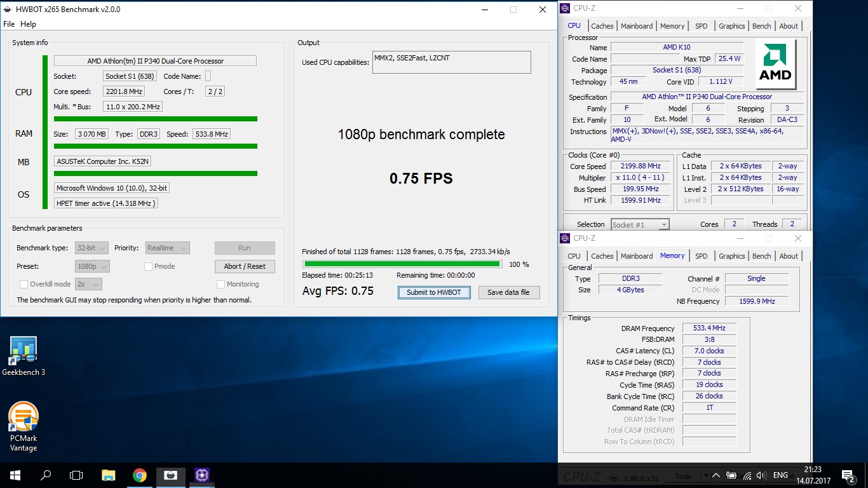Switch to SPD tab in the CPU-Z Processor window
This screenshot has width=868, height=488.
[x=701, y=26]
